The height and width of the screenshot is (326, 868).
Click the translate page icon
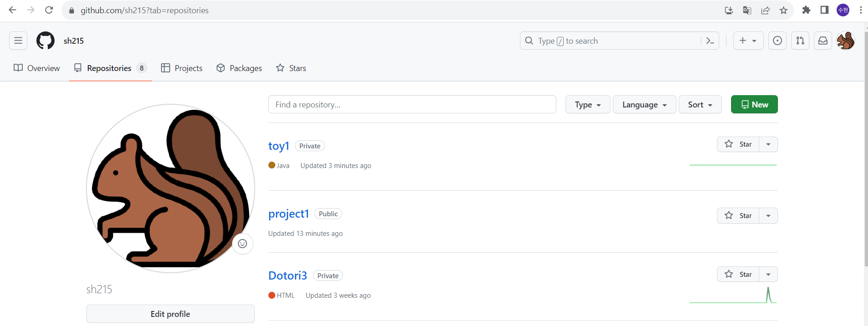click(747, 10)
